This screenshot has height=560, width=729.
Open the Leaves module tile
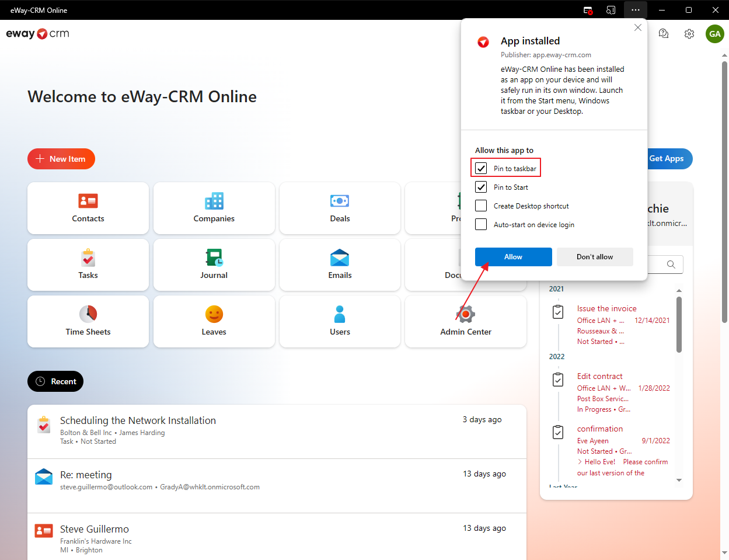pos(214,322)
